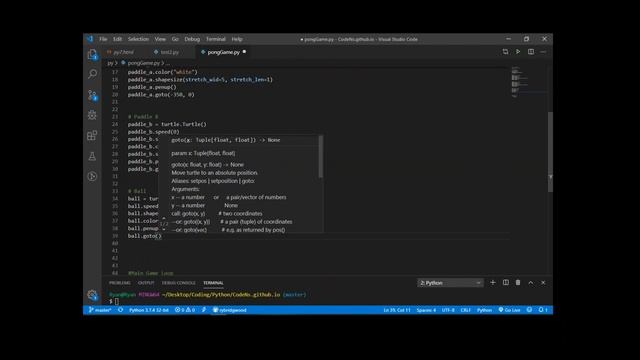Open the Explorer view in activity bar
The height and width of the screenshot is (360, 640).
93,55
